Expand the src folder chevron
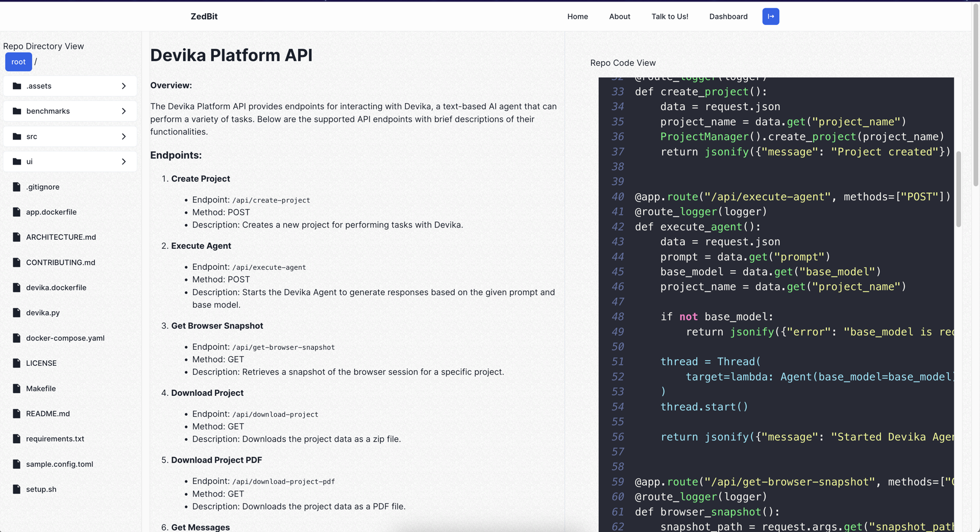The image size is (980, 532). tap(124, 137)
